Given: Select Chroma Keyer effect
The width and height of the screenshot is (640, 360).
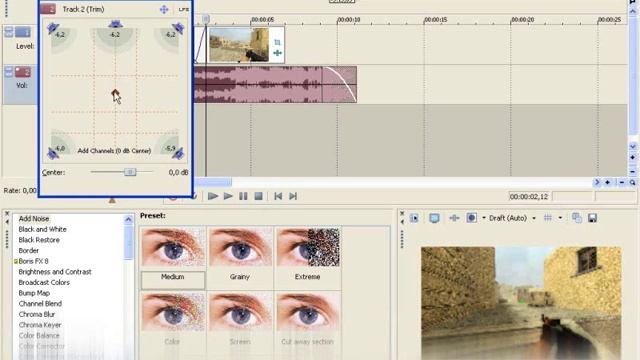Looking at the screenshot, I should point(40,325).
